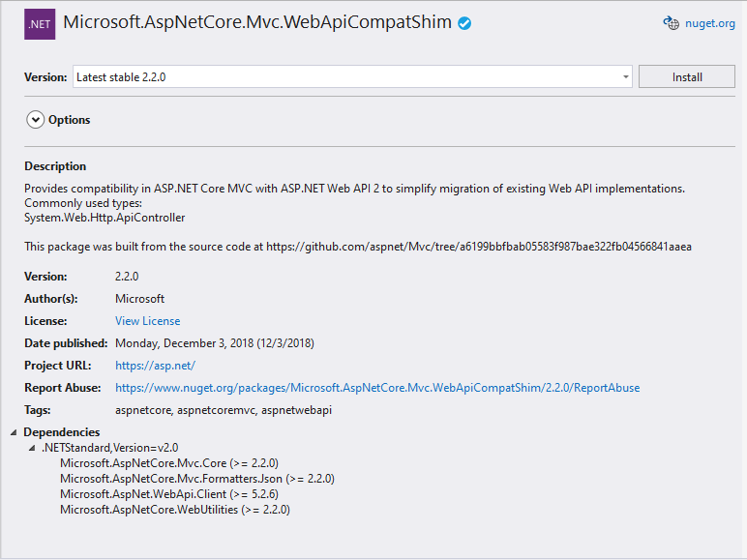Click the package title Microsoft.AspNetCore.Mvc.WebApiCompatShim
This screenshot has height=560, width=747.
click(x=257, y=22)
